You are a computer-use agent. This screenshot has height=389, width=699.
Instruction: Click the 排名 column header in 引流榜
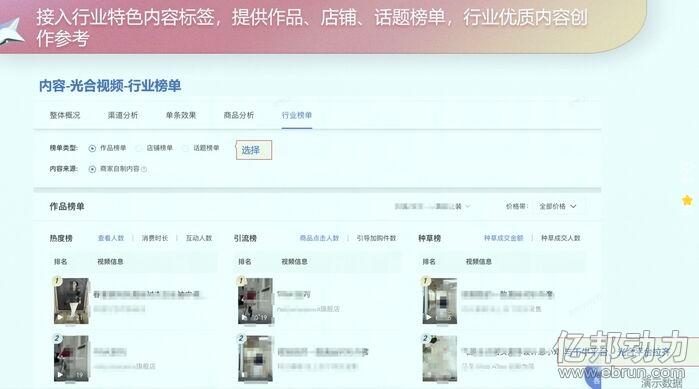tap(245, 262)
